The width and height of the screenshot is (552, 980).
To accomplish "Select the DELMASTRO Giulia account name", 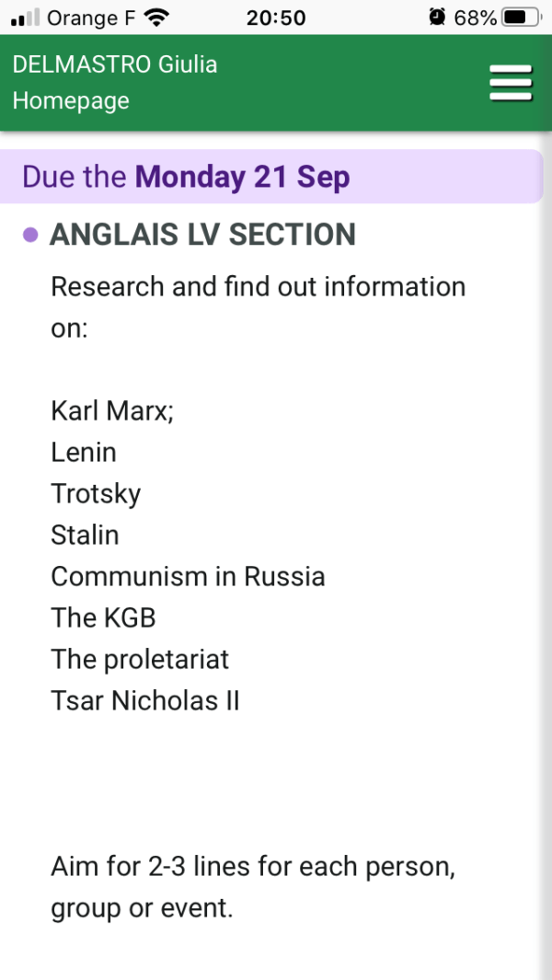I will pos(114,64).
